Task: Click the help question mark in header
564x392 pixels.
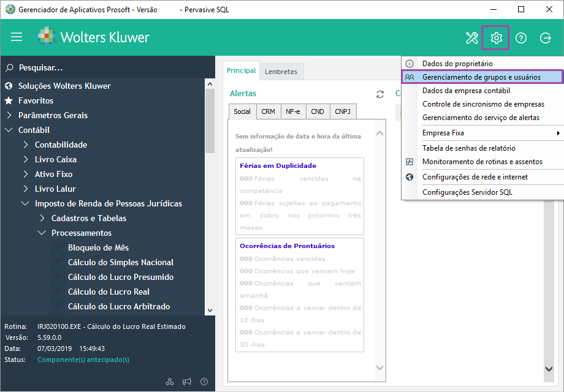Action: point(521,38)
